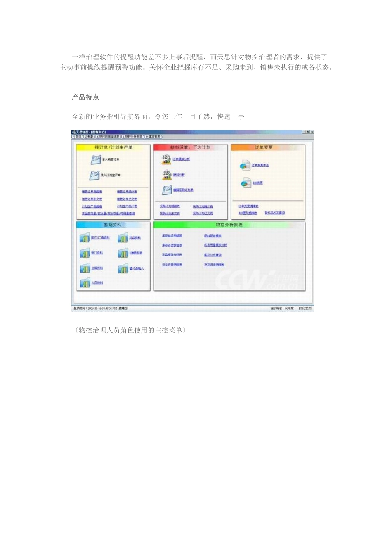
Task: Click the 录入计划生产单 notepad icon
Action: (94, 175)
